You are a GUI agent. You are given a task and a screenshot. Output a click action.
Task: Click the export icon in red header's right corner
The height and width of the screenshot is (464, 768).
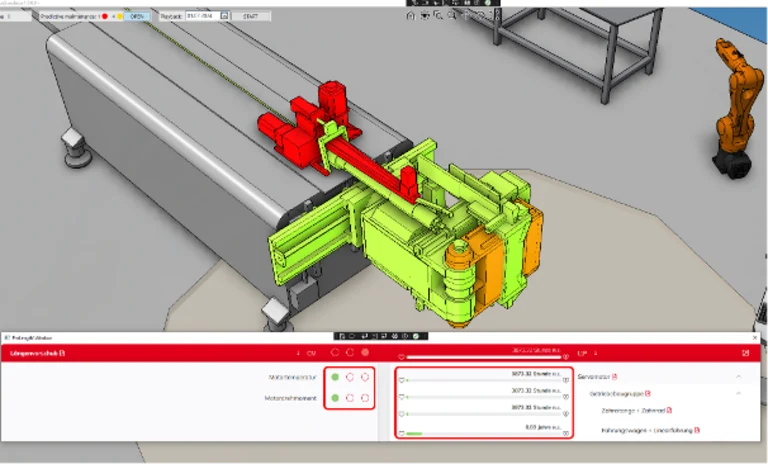pyautogui.click(x=745, y=353)
